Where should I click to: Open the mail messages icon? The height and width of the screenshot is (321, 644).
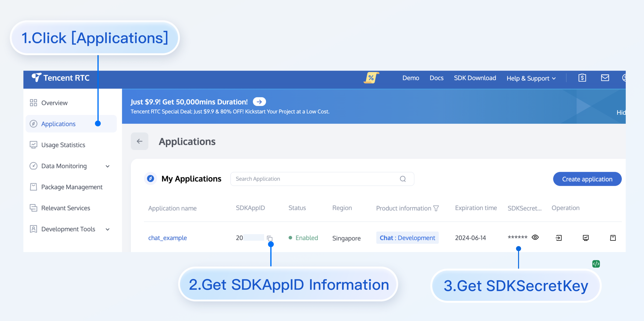click(x=605, y=78)
